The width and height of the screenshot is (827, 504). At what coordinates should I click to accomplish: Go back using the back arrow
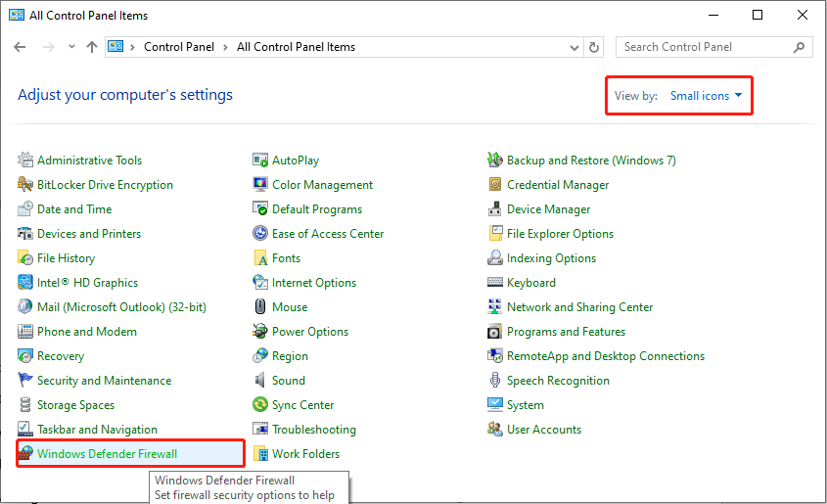point(20,47)
